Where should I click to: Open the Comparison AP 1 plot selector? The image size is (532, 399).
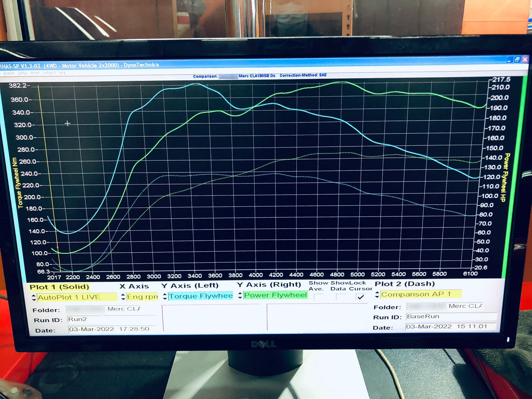[421, 294]
